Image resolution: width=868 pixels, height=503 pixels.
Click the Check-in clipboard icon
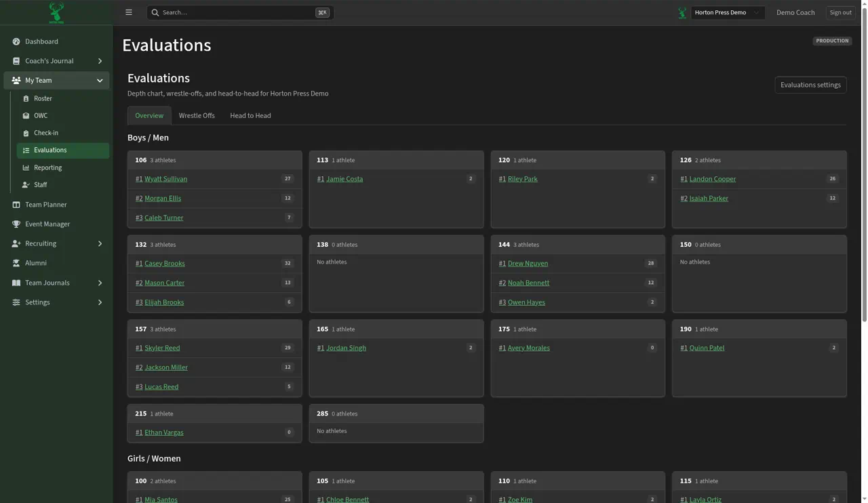26,134
